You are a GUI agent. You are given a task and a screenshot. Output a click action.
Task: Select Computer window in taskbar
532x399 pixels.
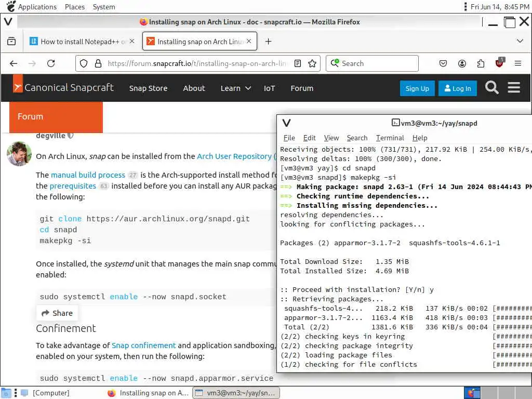click(46, 393)
